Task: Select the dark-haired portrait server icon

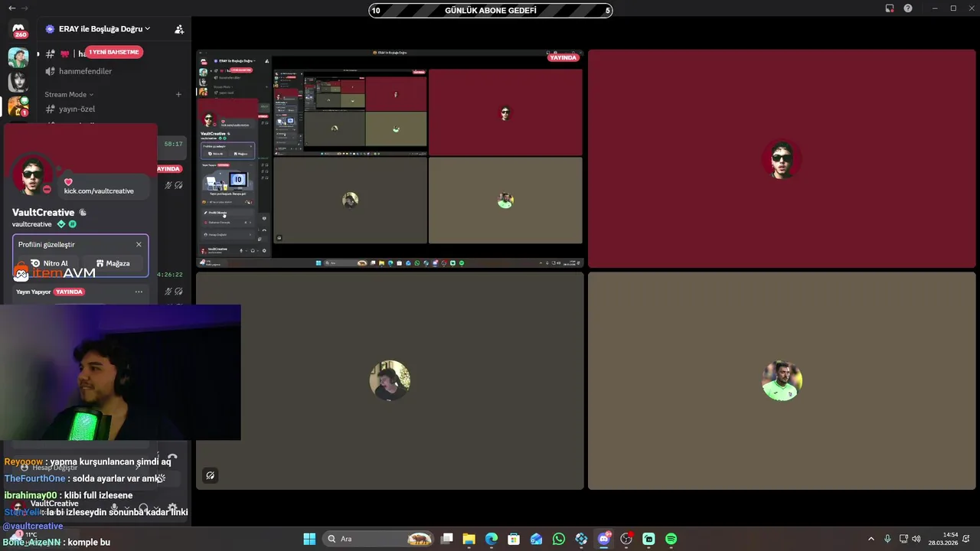Action: (18, 81)
